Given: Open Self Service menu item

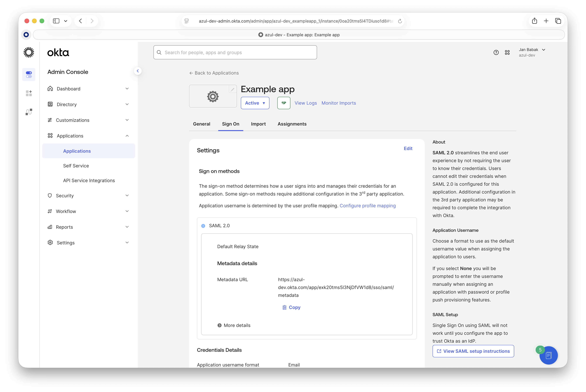Looking at the screenshot, I should pyautogui.click(x=76, y=166).
